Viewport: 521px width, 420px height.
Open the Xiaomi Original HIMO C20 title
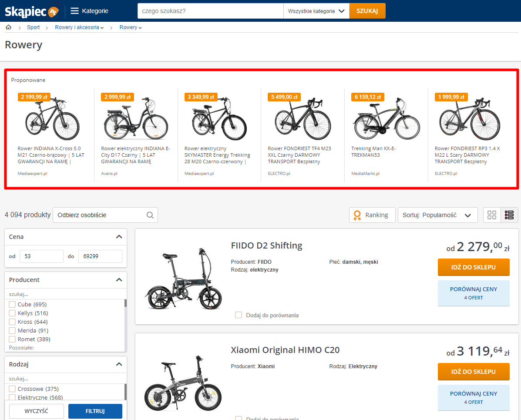coord(285,350)
